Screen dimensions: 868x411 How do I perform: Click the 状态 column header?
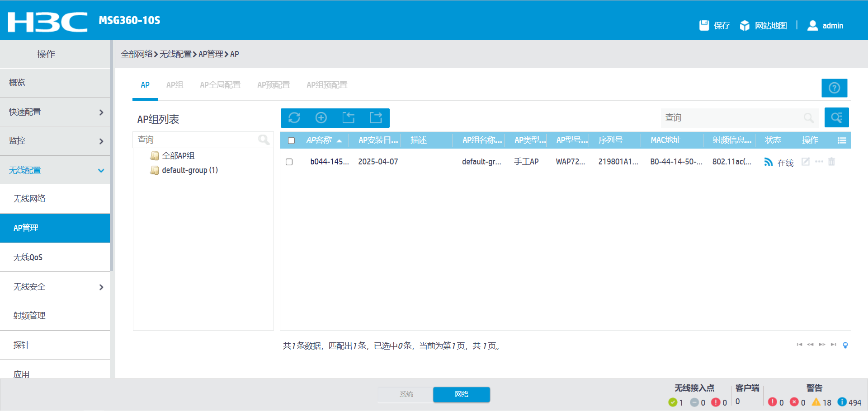coord(773,140)
